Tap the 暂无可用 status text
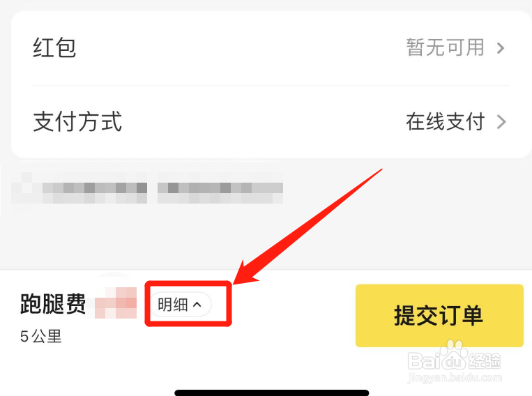Viewport: 532px width, 396px height. 445,47
